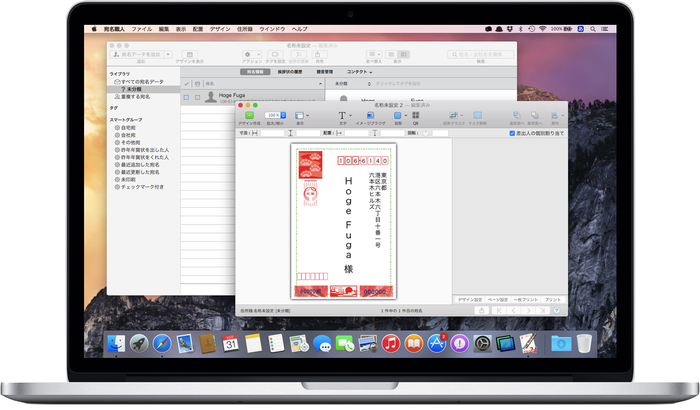The height and width of the screenshot is (410, 700).
Task: Open Safari from the Dock
Action: point(162,343)
